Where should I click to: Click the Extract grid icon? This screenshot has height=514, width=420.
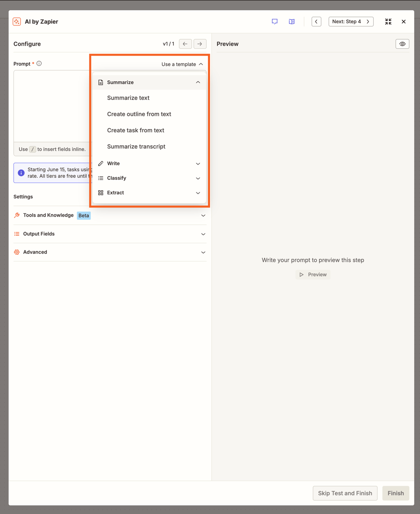[x=101, y=193]
